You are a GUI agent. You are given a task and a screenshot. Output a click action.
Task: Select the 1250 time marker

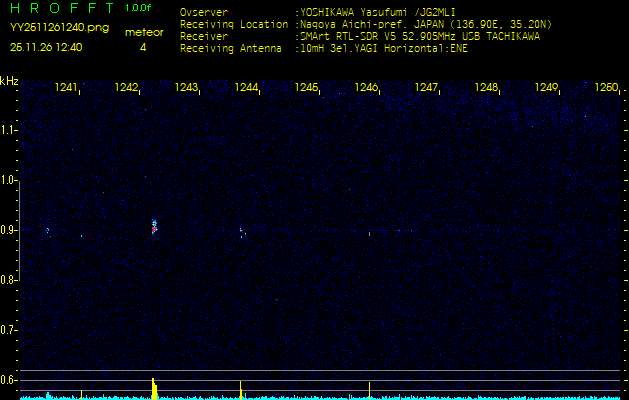pos(606,88)
